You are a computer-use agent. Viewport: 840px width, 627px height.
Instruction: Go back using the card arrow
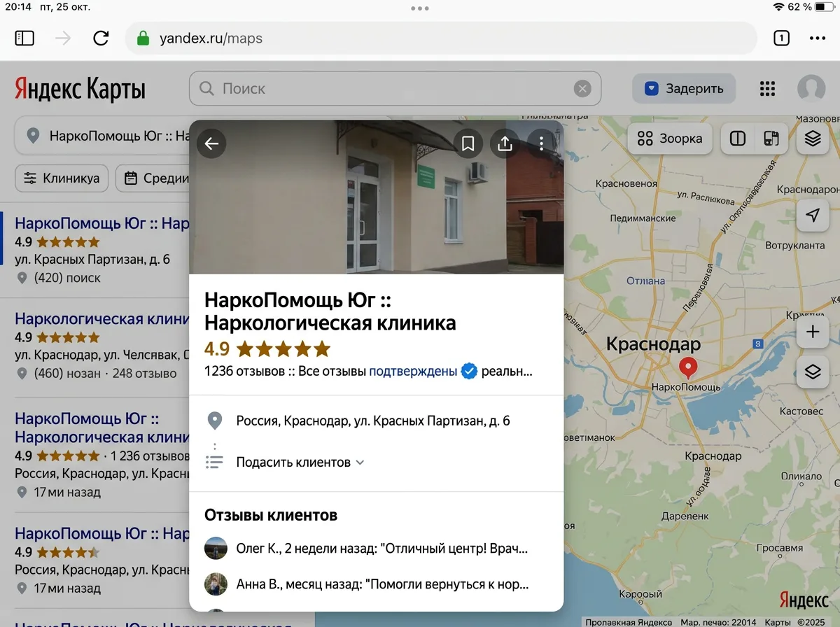(211, 143)
